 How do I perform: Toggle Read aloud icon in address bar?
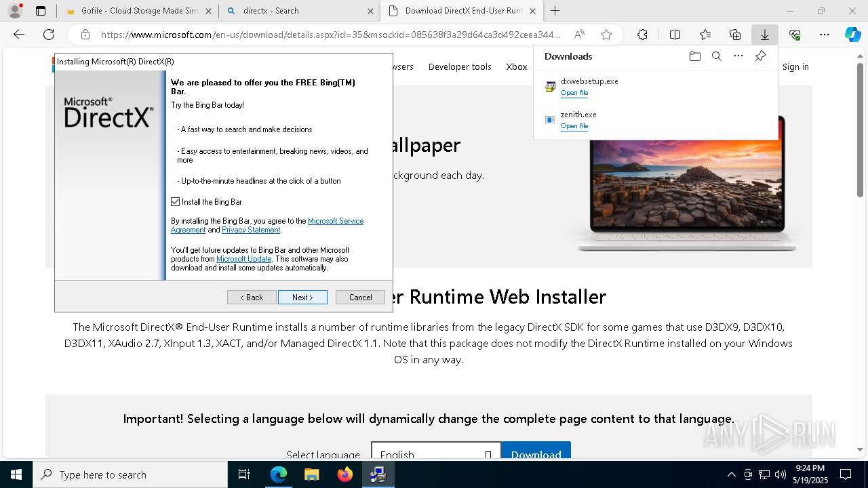[x=579, y=35]
